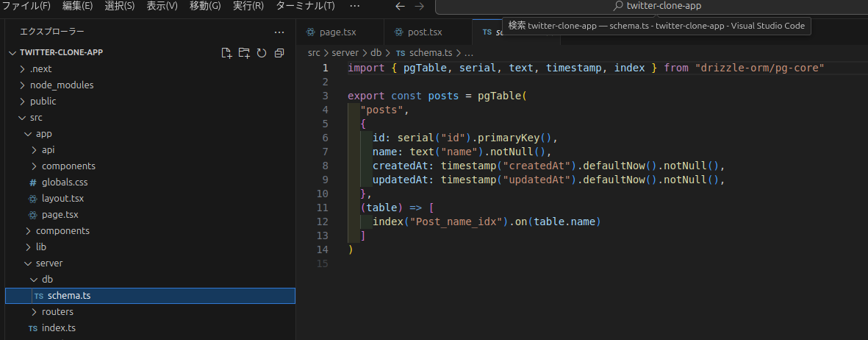Collapse the db folder
Viewport: 868px width, 340px height.
(151, 280)
